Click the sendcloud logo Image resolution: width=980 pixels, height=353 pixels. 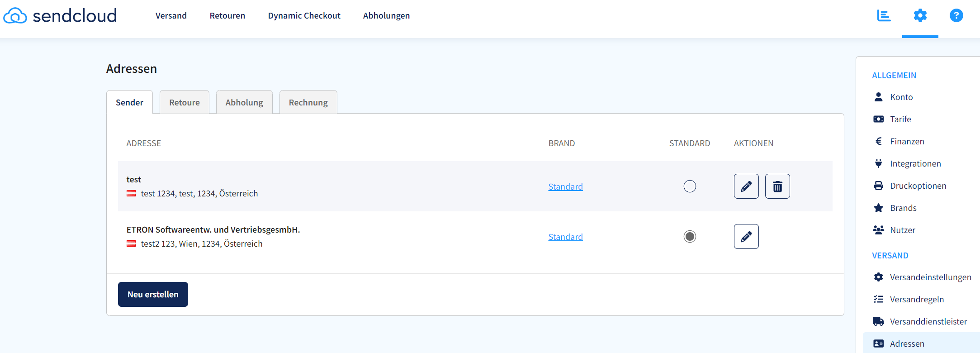[x=60, y=16]
